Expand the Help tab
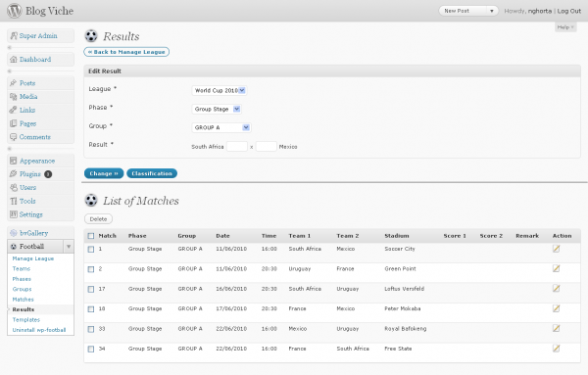 point(565,27)
